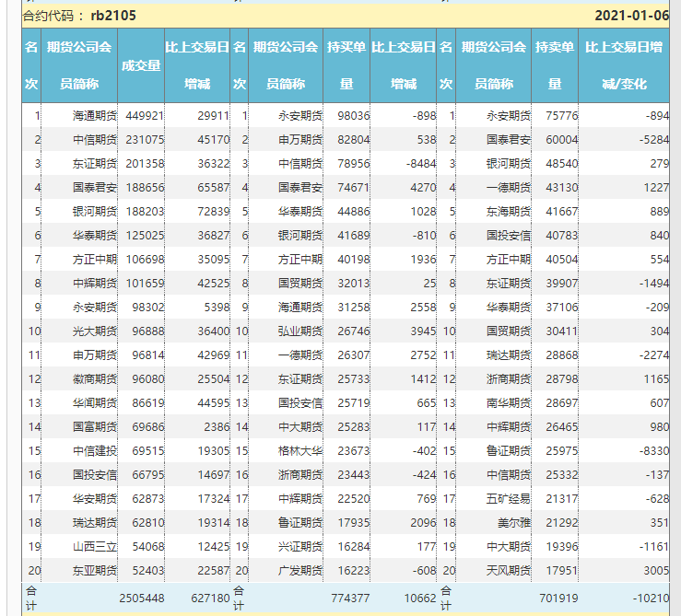Click short position value 40783
The height and width of the screenshot is (616, 681).
pos(562,236)
